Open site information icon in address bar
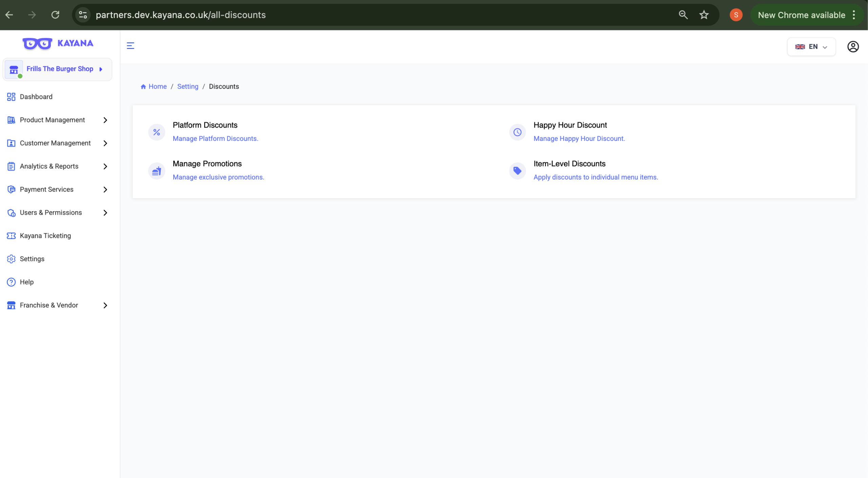The width and height of the screenshot is (868, 478). pyautogui.click(x=83, y=15)
